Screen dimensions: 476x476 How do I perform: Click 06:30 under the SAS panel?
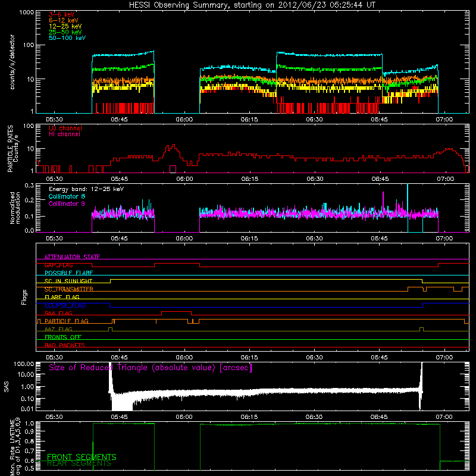coord(314,417)
